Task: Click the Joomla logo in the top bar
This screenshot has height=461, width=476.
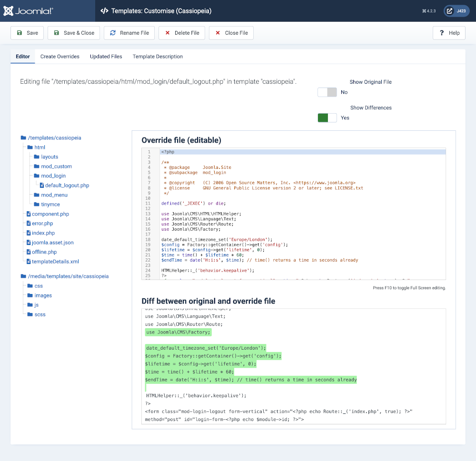Action: click(x=27, y=10)
